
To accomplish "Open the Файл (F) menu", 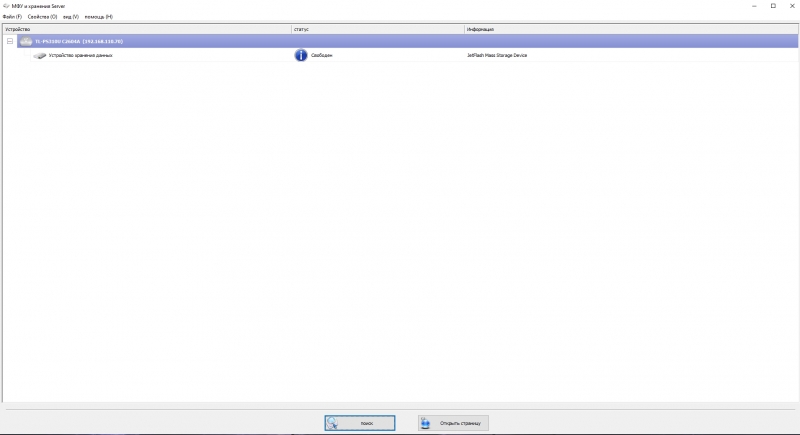I will click(x=12, y=17).
